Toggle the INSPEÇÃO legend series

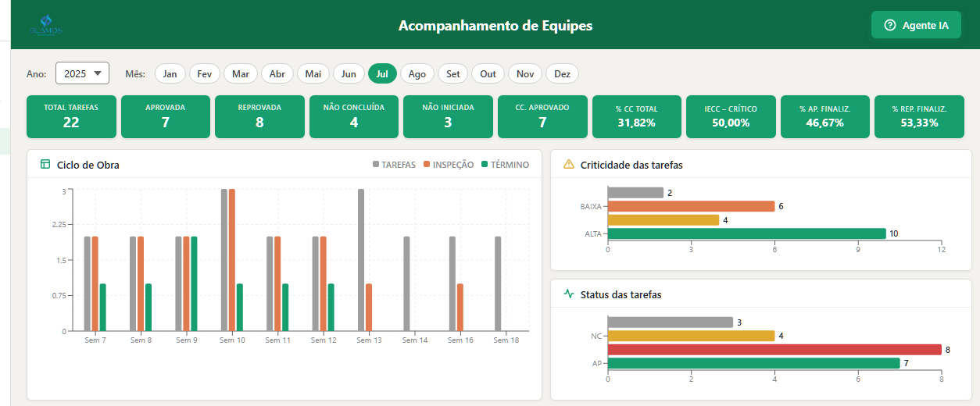[448, 165]
